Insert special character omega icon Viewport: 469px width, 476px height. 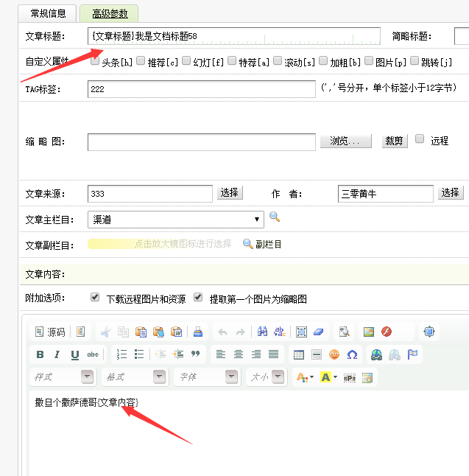(352, 354)
